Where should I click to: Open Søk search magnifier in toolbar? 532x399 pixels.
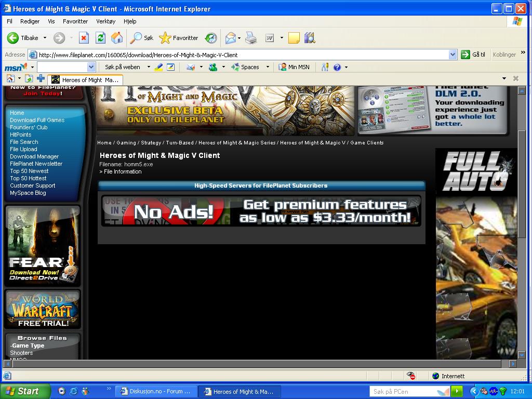click(141, 38)
